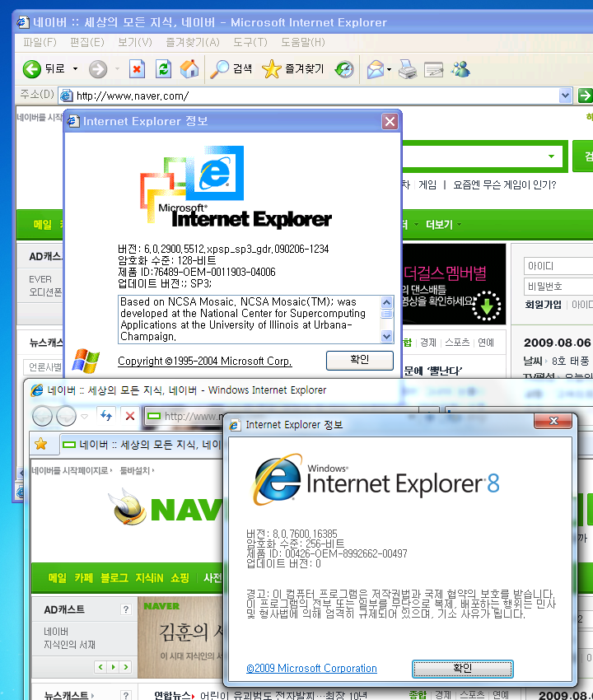Viewport: 593px width, 700px height.
Task: Click the AD캐스트 last green arrow button
Action: 126,666
